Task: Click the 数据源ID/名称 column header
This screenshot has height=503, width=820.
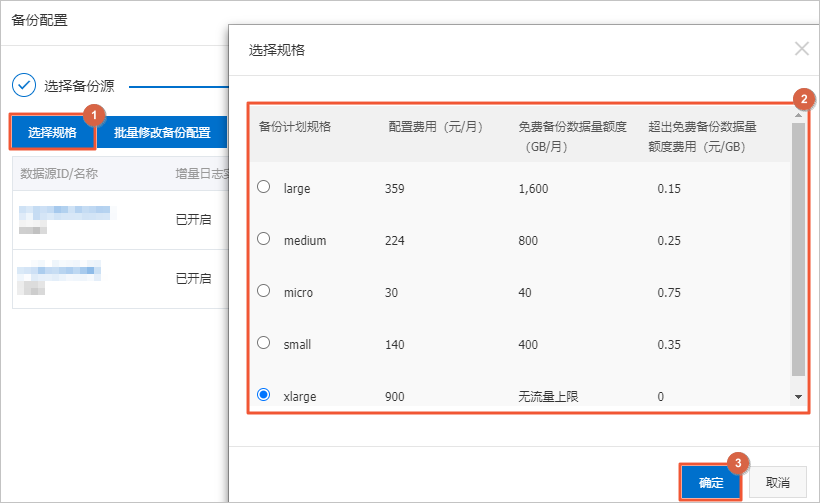Action: 59,174
